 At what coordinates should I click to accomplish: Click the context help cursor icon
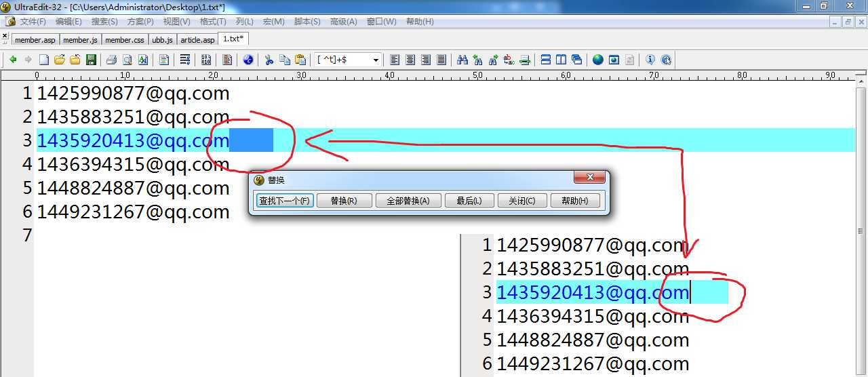click(x=666, y=60)
